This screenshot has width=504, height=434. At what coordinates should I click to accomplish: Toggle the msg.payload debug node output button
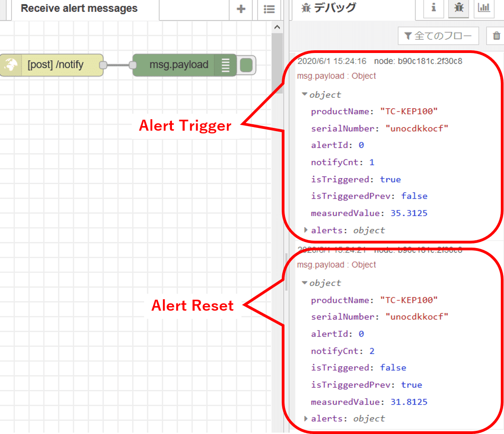pyautogui.click(x=247, y=65)
